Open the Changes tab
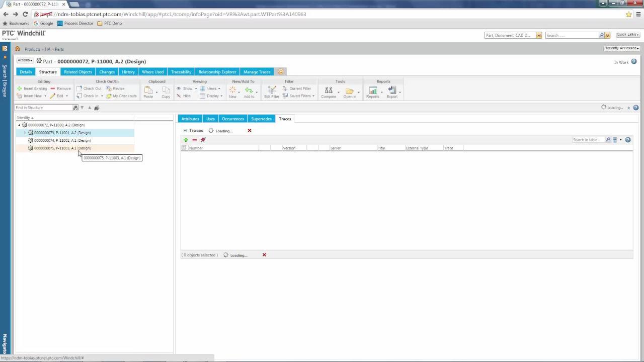The width and height of the screenshot is (644, 362). (x=107, y=72)
